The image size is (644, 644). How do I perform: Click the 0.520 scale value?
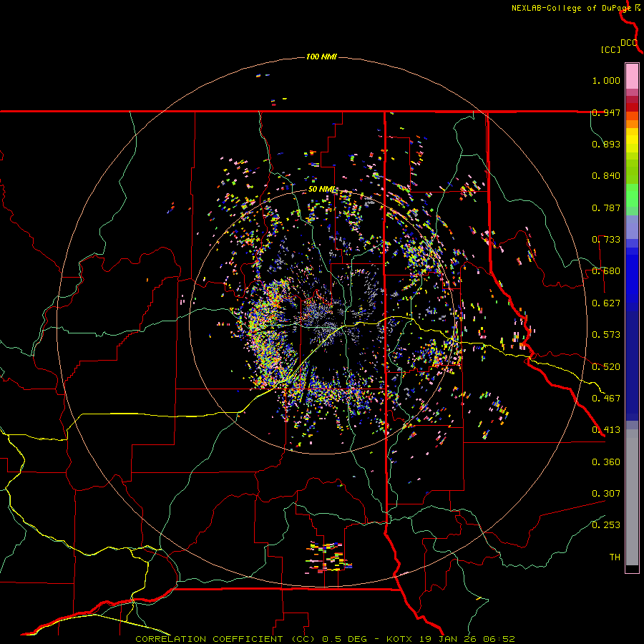(606, 367)
